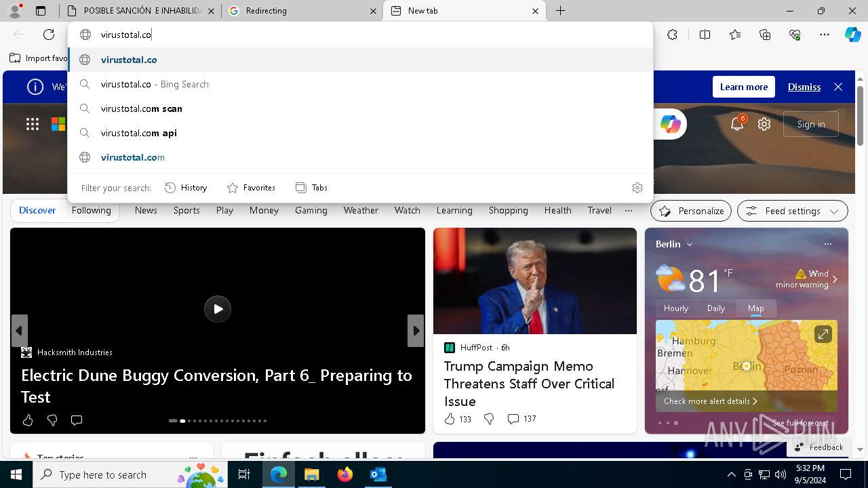Select the Following feed tab
This screenshot has width=868, height=488.
[x=92, y=211]
